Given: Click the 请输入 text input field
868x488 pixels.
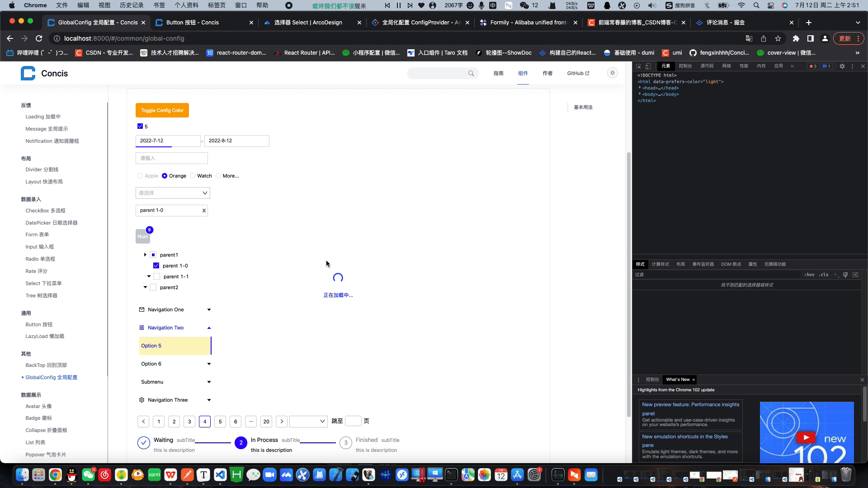Looking at the screenshot, I should click(x=171, y=158).
